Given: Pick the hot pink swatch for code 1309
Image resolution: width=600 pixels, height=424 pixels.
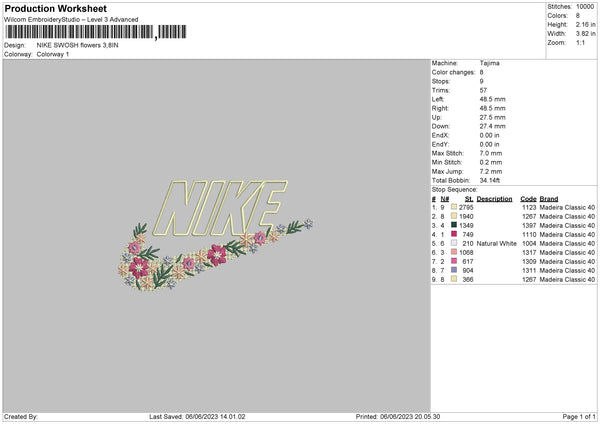Looking at the screenshot, I should coord(453,261).
